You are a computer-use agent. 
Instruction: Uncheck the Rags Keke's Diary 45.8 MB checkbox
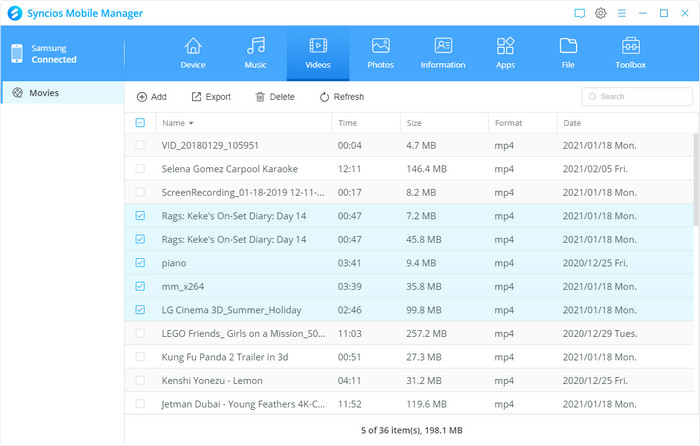click(140, 239)
